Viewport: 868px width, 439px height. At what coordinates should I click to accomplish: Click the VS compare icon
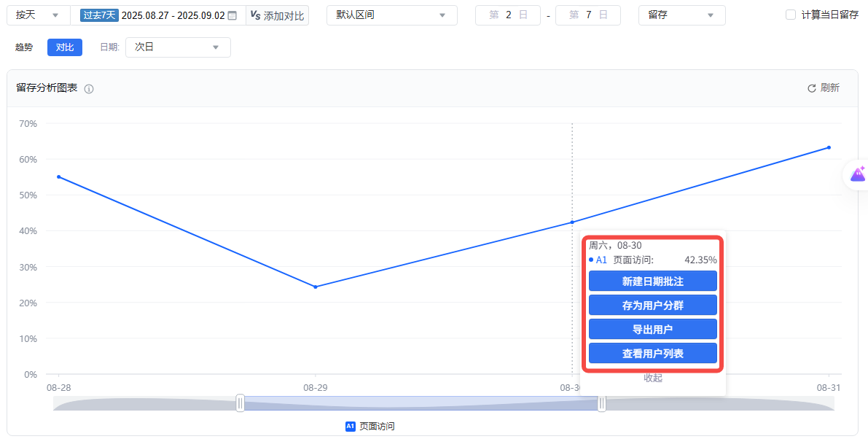point(255,15)
